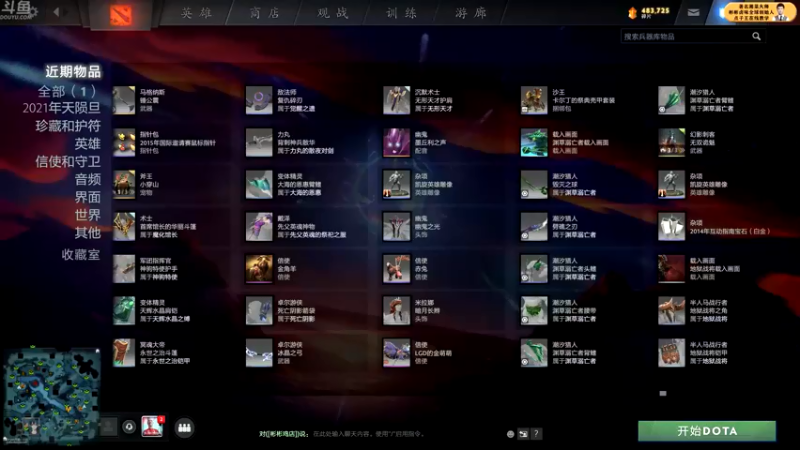Select 近期物品 in the sidebar
Screen dimensions: 800x450
click(73, 71)
